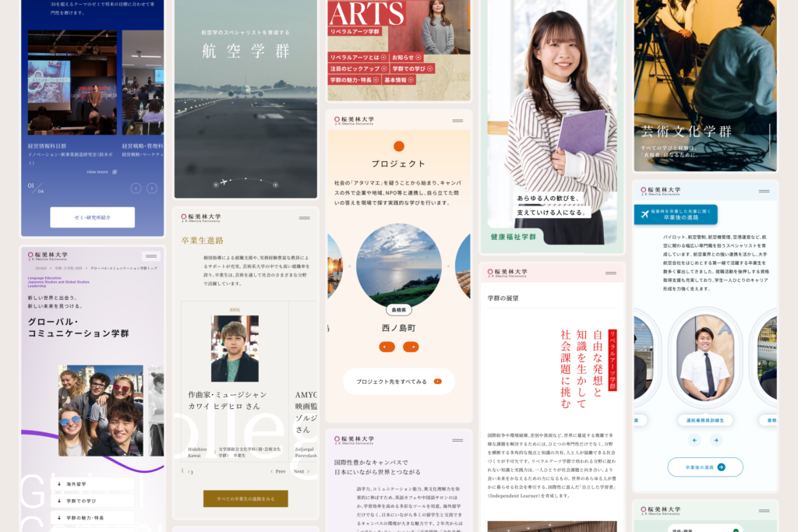Image resolution: width=798 pixels, height=532 pixels.
Task: Open hamburger menu on 国際性豊かなキャンパス page
Action: (457, 440)
